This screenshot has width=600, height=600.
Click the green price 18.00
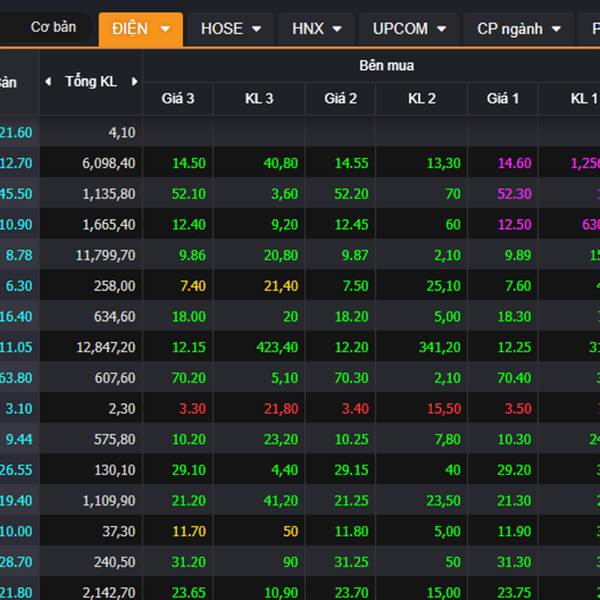(x=189, y=317)
